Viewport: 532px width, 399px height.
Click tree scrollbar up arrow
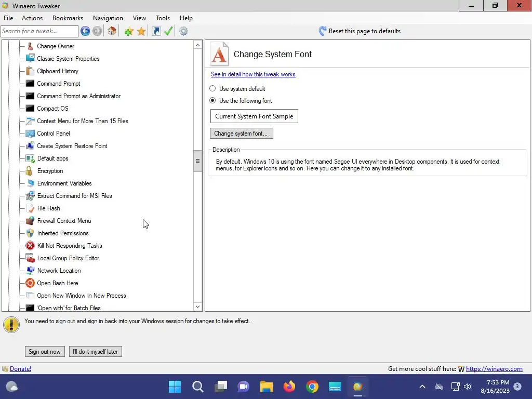click(198, 45)
